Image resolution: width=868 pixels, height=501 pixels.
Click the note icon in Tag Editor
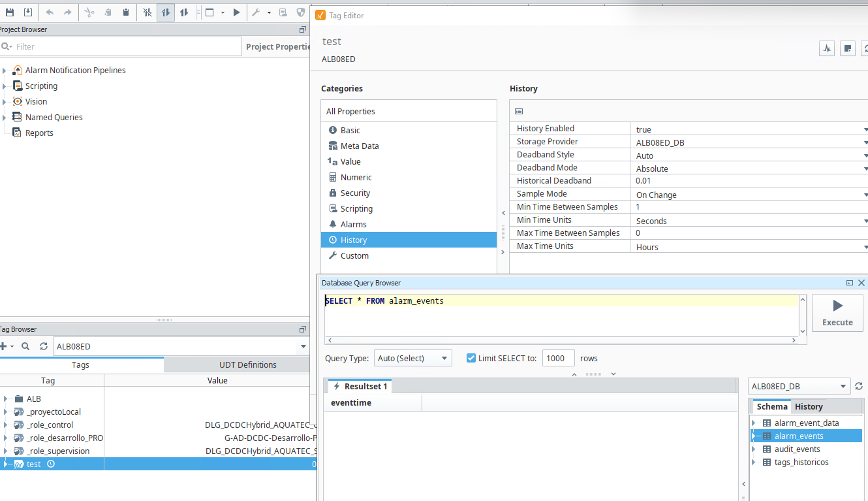tap(848, 48)
